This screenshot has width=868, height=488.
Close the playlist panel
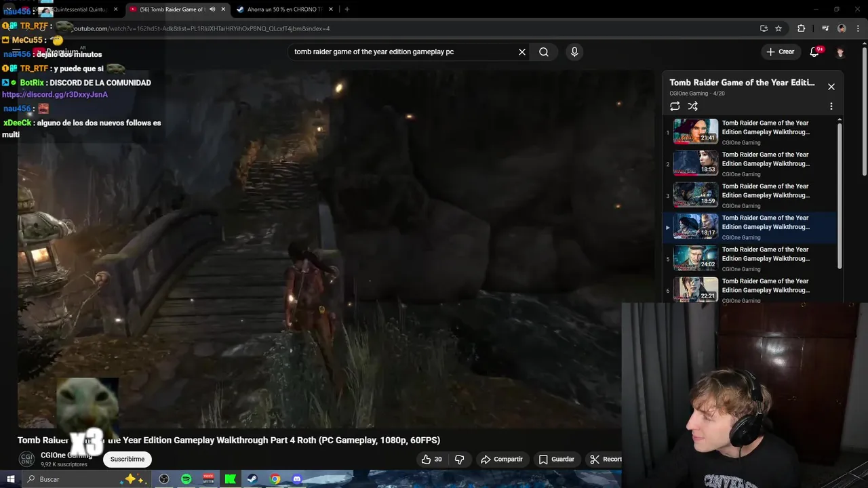click(x=831, y=87)
